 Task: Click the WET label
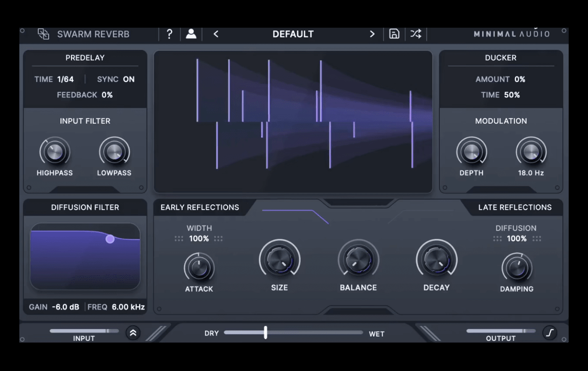(377, 334)
